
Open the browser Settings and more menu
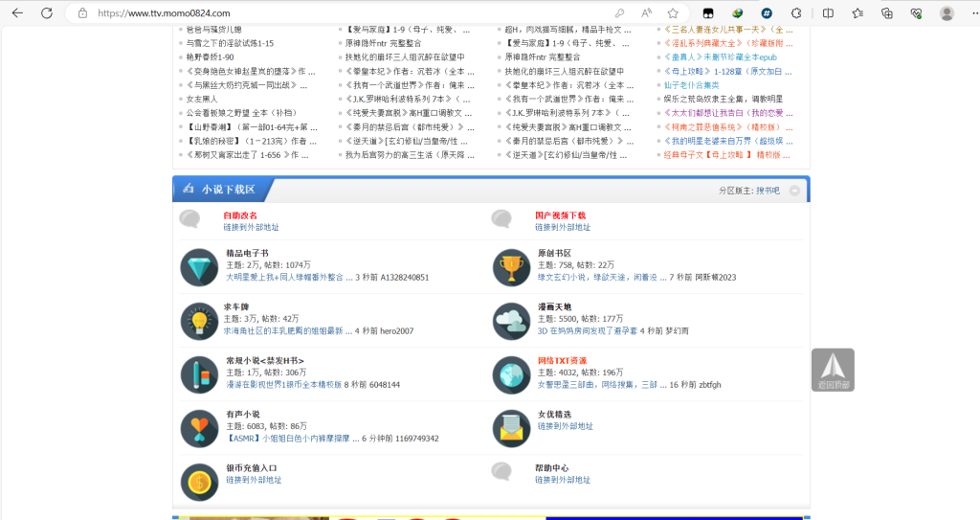(x=973, y=13)
